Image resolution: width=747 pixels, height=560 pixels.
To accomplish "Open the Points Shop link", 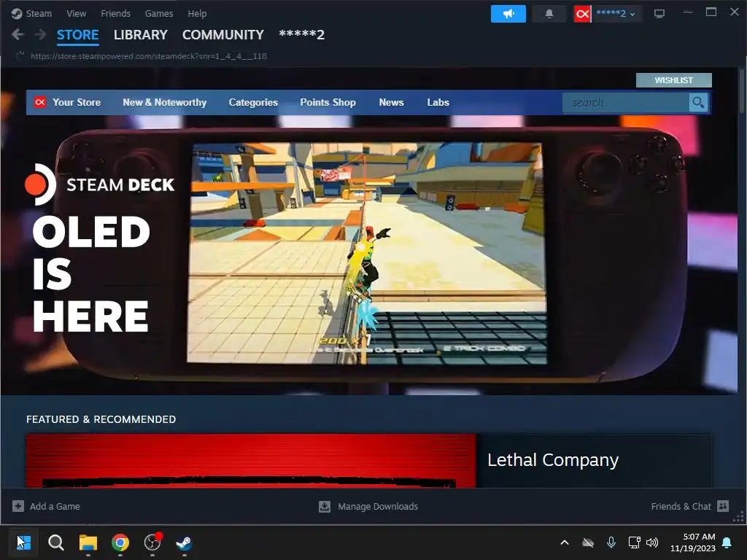I will 328,102.
